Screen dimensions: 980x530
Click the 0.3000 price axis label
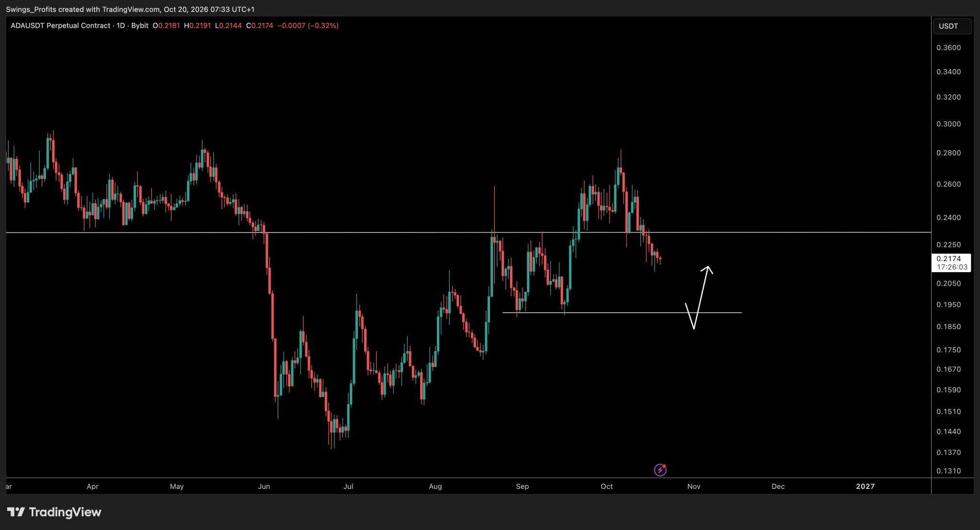coord(948,124)
